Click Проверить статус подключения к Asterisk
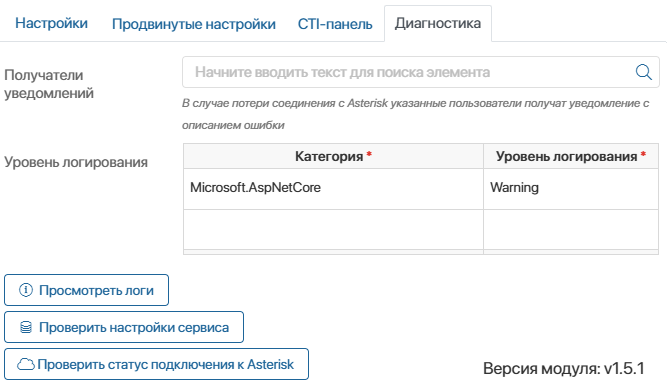The height and width of the screenshot is (387, 667). [x=156, y=364]
